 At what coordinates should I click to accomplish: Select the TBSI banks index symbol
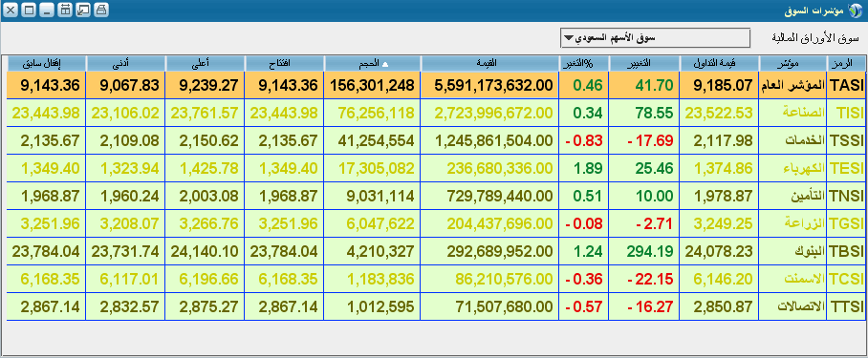pyautogui.click(x=846, y=251)
